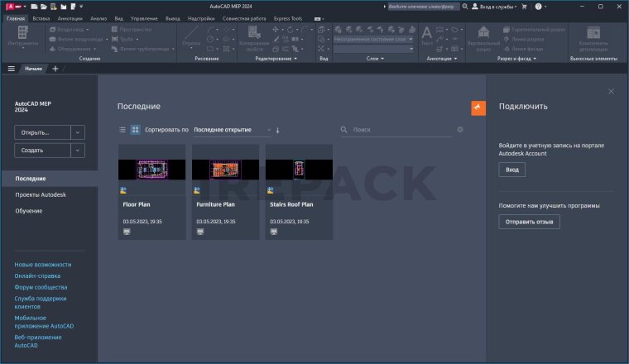The width and height of the screenshot is (629, 364).
Task: Open the Последнее открытие sort dropdown
Action: click(232, 130)
